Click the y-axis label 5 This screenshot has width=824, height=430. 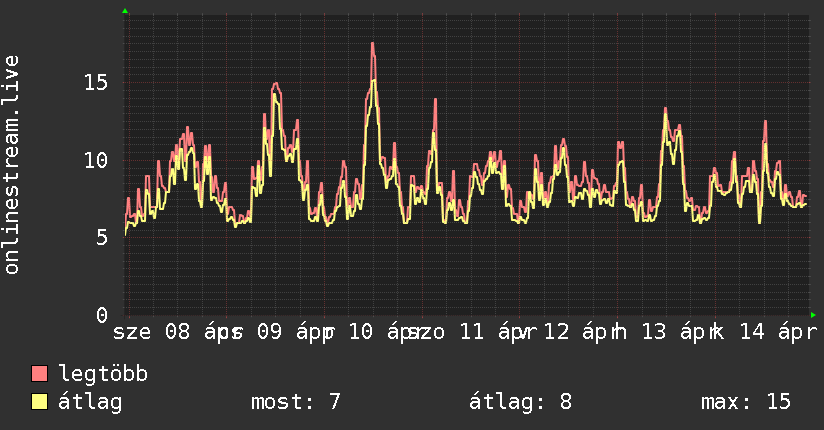point(102,238)
